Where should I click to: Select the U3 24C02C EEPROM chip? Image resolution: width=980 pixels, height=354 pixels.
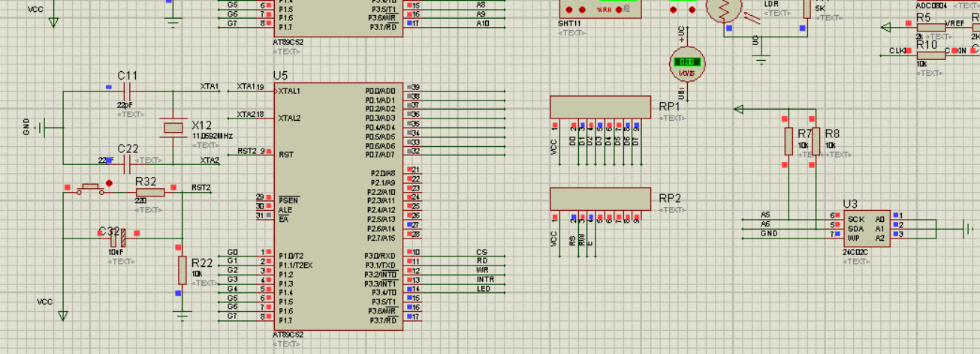pyautogui.click(x=867, y=228)
